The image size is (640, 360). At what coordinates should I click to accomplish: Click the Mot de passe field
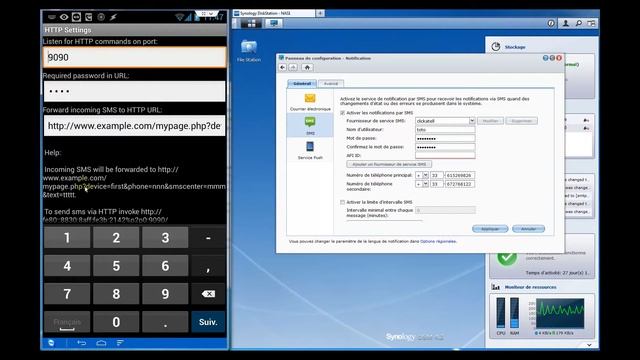(x=445, y=138)
